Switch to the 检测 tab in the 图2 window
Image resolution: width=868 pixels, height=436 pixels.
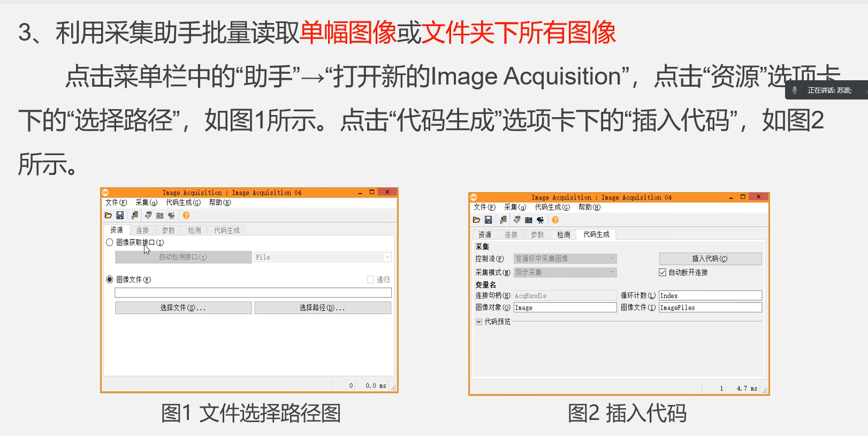[x=564, y=235]
